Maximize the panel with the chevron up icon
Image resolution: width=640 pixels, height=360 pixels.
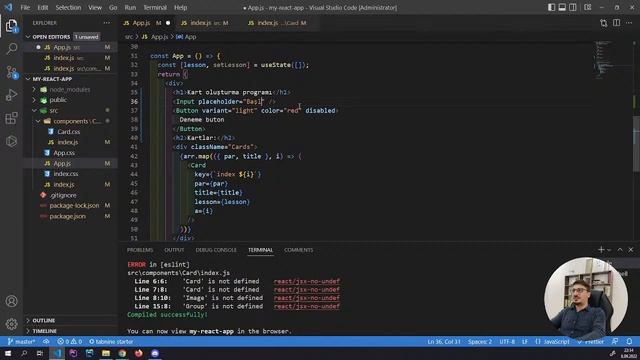(620, 249)
